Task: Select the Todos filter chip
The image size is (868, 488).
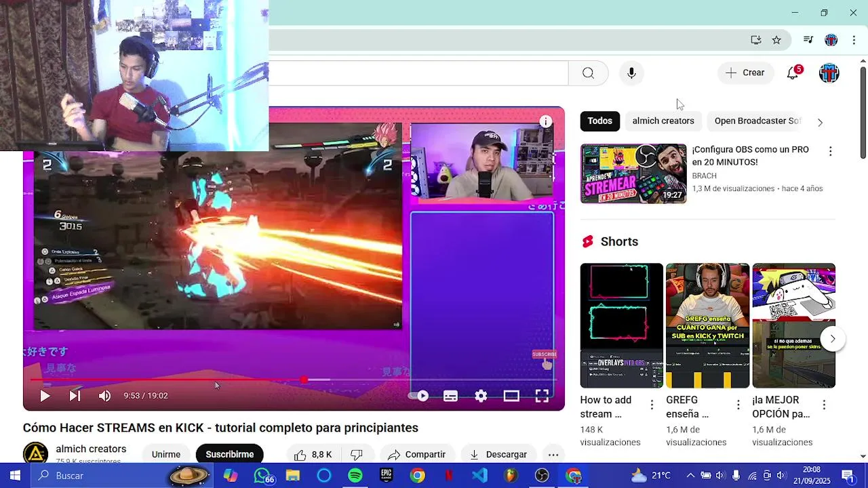Action: pos(599,121)
